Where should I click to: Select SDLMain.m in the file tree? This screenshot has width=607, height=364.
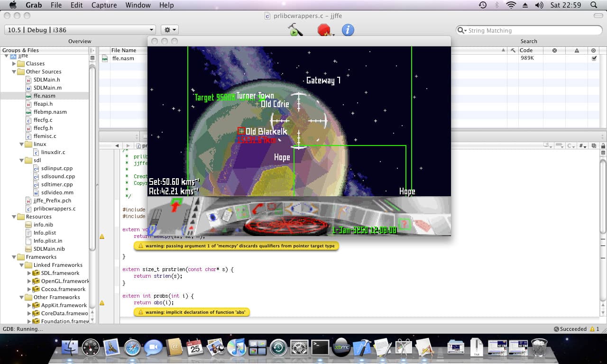tap(47, 88)
